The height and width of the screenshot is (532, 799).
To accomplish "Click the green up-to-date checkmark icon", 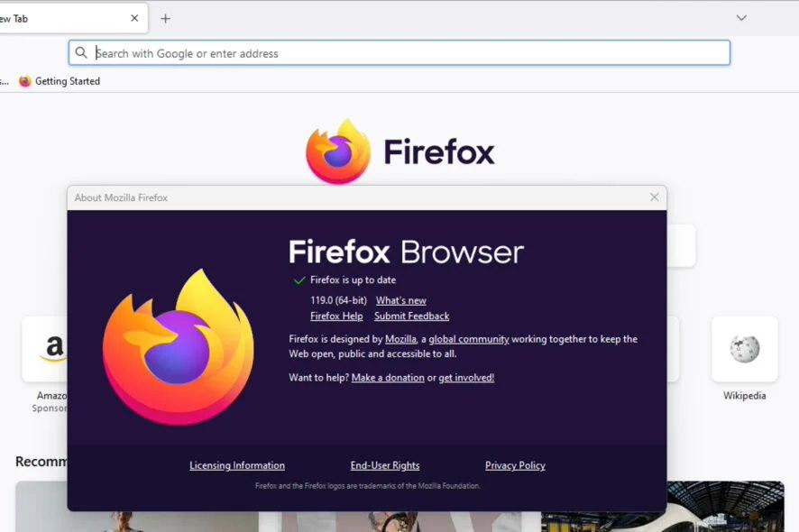I will (299, 280).
